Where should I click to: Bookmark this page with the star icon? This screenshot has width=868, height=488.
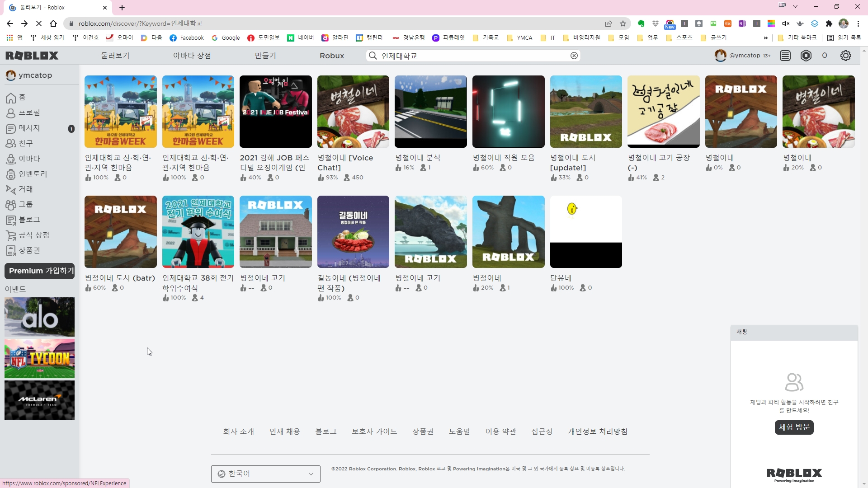tap(623, 23)
